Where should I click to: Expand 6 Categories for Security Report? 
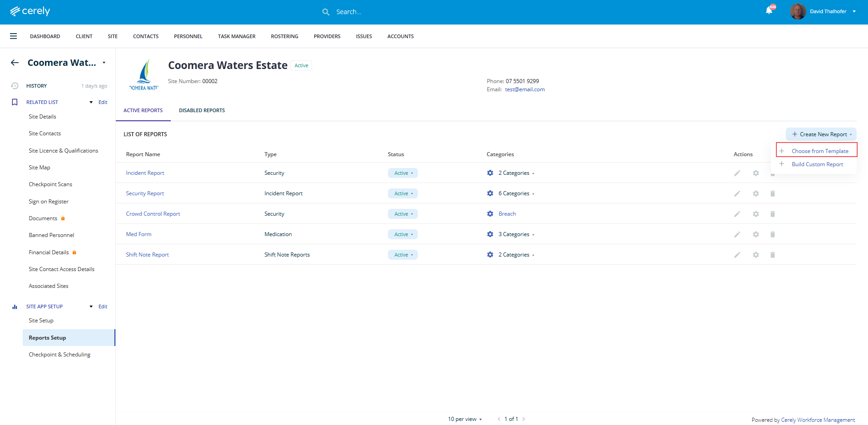[516, 193]
